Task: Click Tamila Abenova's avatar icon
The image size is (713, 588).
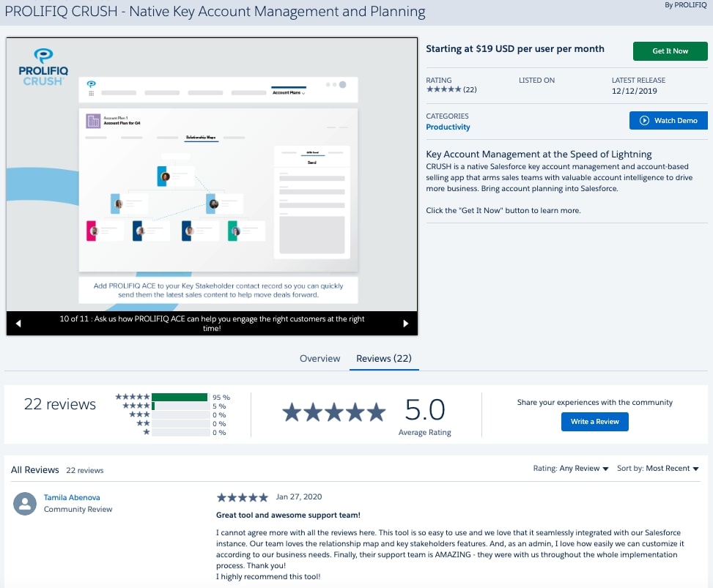Action: (x=25, y=504)
